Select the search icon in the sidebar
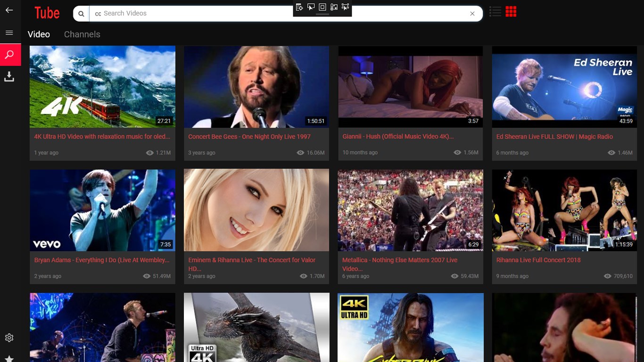Screen dimensions: 644x362 pyautogui.click(x=9, y=55)
